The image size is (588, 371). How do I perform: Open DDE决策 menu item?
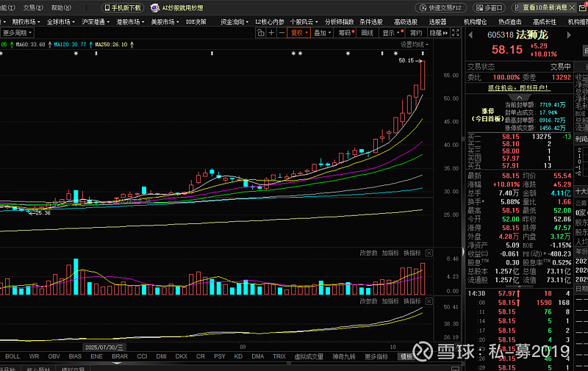tap(196, 22)
